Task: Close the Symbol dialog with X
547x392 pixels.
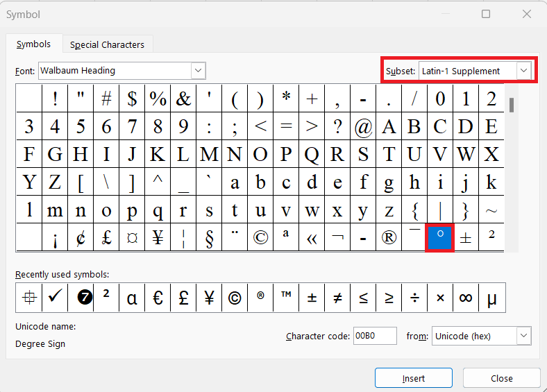Action: (527, 14)
